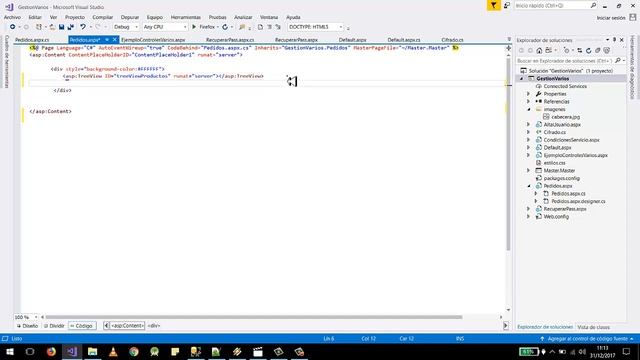640x360 pixels.
Task: Click the Collapse All icon in Solution Explorer
Action: point(598,51)
